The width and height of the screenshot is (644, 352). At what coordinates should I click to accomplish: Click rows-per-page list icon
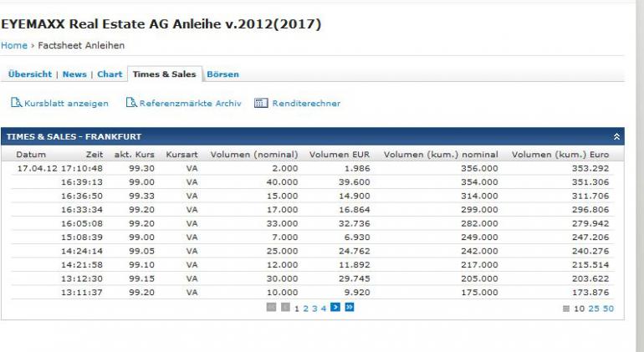coord(566,309)
